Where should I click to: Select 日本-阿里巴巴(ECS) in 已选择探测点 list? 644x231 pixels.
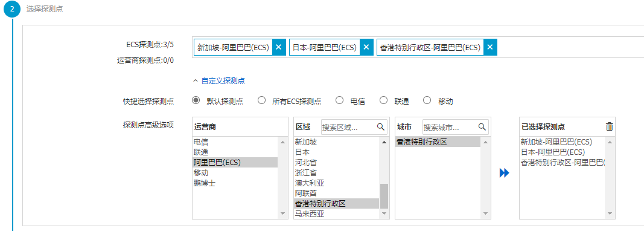click(x=563, y=152)
